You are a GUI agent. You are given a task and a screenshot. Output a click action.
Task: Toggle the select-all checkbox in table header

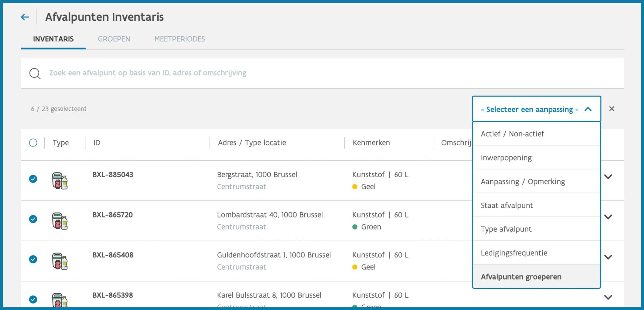click(x=33, y=143)
